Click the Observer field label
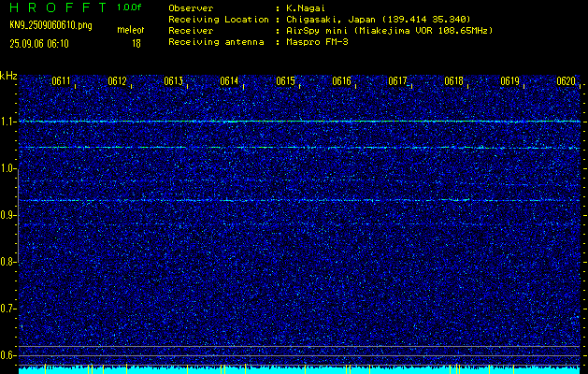The width and height of the screenshot is (588, 374). (x=191, y=7)
